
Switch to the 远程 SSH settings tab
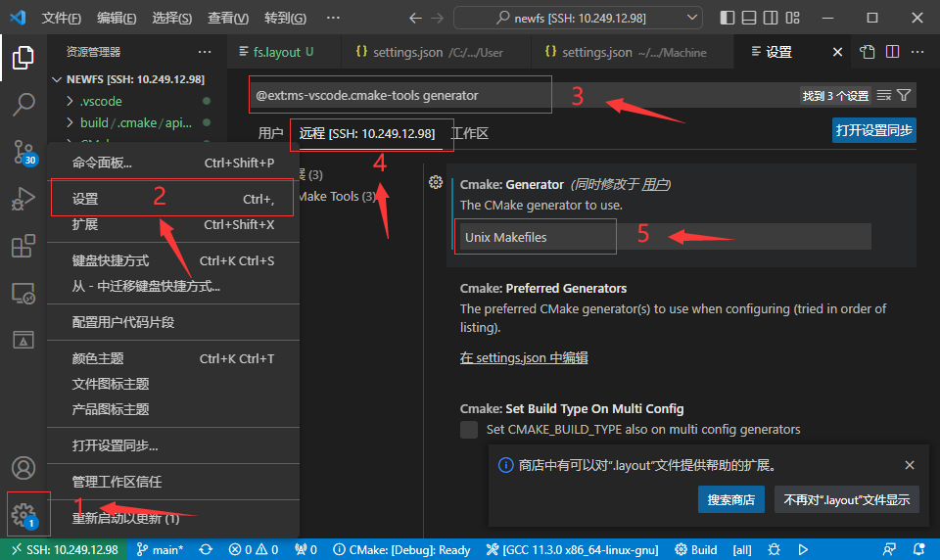(367, 133)
